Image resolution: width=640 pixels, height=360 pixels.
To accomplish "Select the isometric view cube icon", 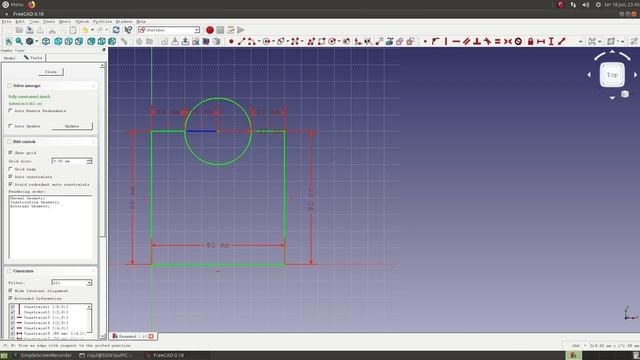I will coord(46,41).
